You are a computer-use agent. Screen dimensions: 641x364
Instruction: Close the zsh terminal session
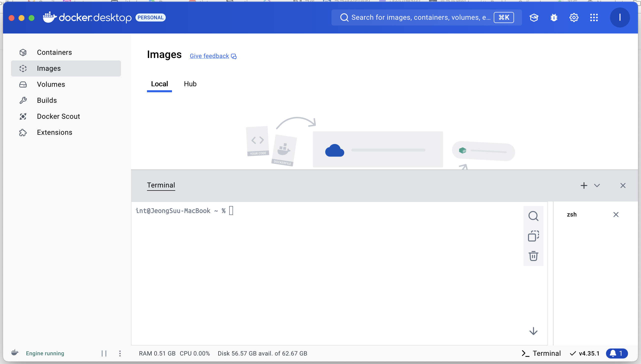tap(616, 214)
